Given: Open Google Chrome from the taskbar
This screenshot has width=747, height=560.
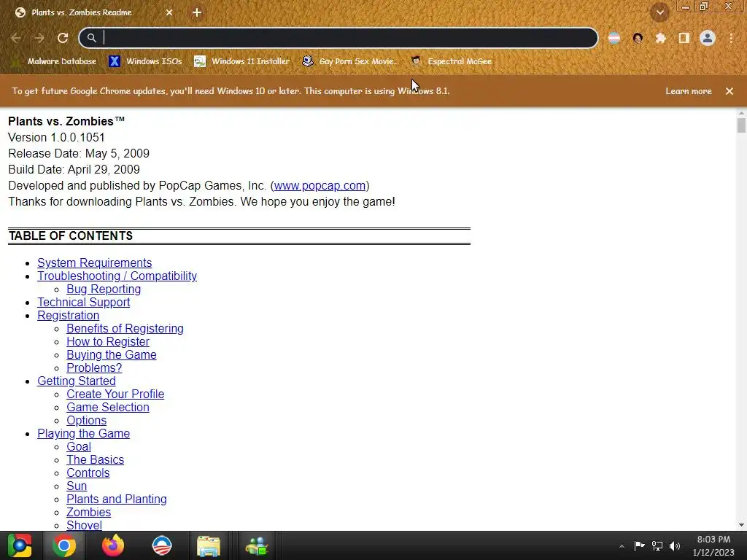Looking at the screenshot, I should (x=64, y=545).
